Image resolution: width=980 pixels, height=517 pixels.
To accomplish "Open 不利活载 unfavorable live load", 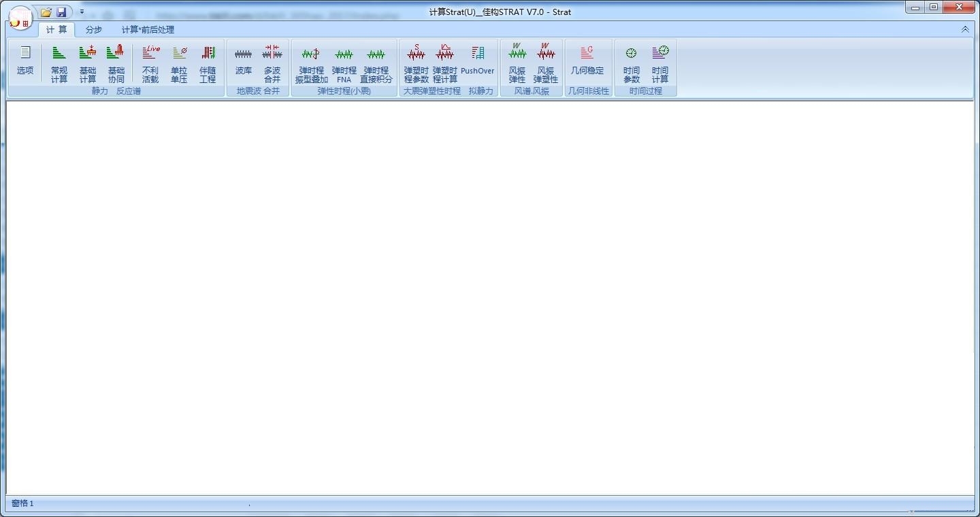I will click(x=150, y=63).
